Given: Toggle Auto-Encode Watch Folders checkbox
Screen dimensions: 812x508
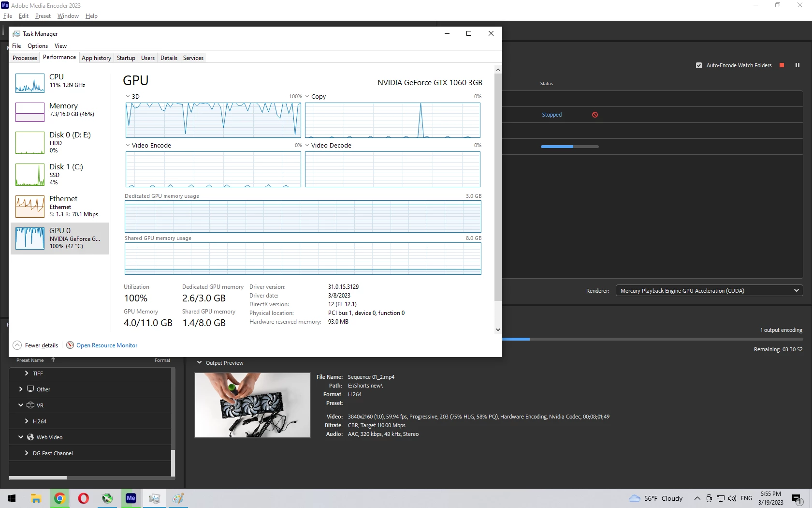Looking at the screenshot, I should point(699,65).
